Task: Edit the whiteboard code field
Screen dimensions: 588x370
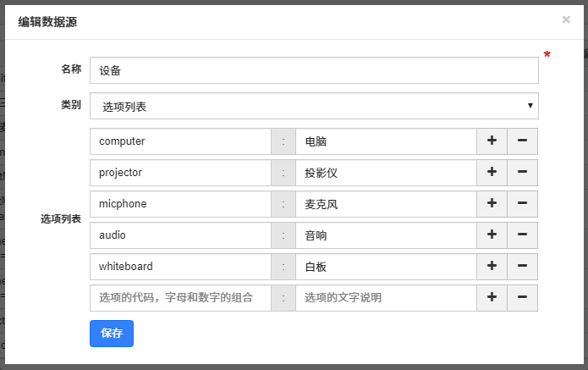Action: tap(180, 267)
